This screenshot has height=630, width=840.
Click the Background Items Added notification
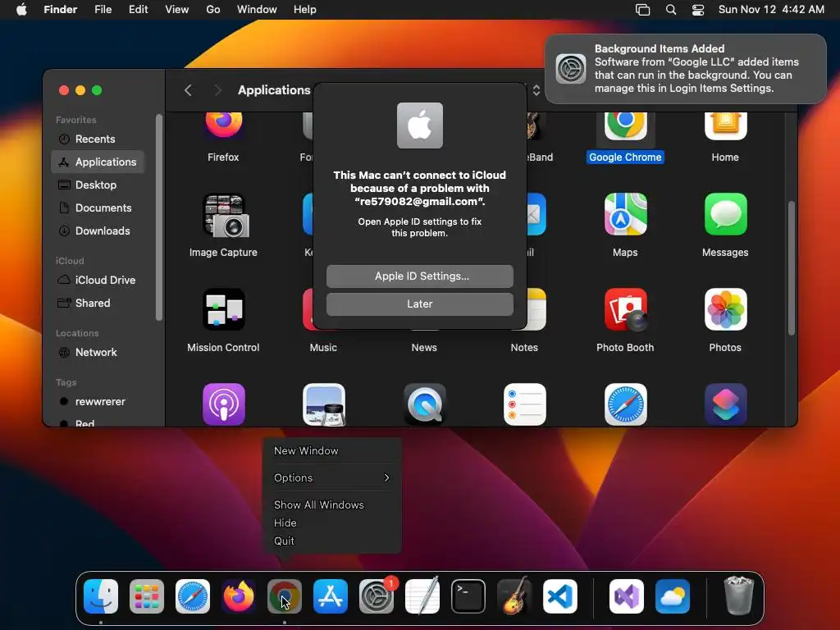pos(685,69)
